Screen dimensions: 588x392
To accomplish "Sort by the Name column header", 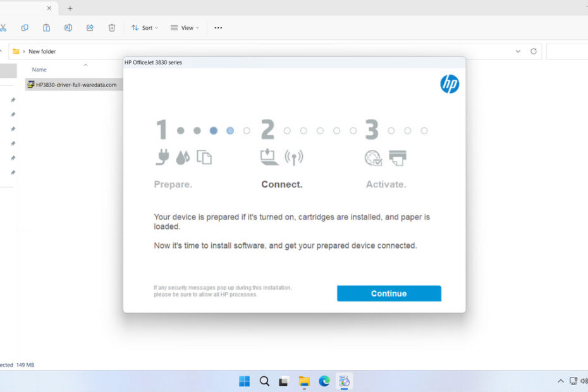I will [x=39, y=70].
